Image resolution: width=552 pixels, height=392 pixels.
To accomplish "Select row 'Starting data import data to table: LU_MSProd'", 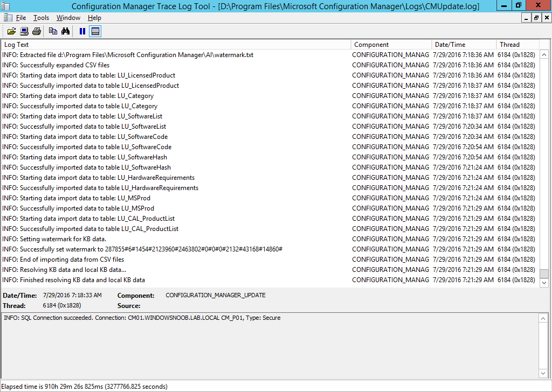I will point(270,198).
